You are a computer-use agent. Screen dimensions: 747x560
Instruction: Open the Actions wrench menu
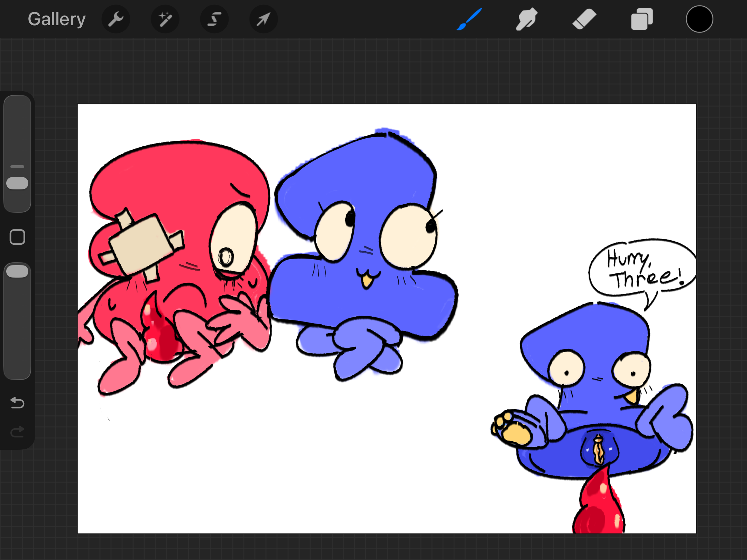(116, 19)
